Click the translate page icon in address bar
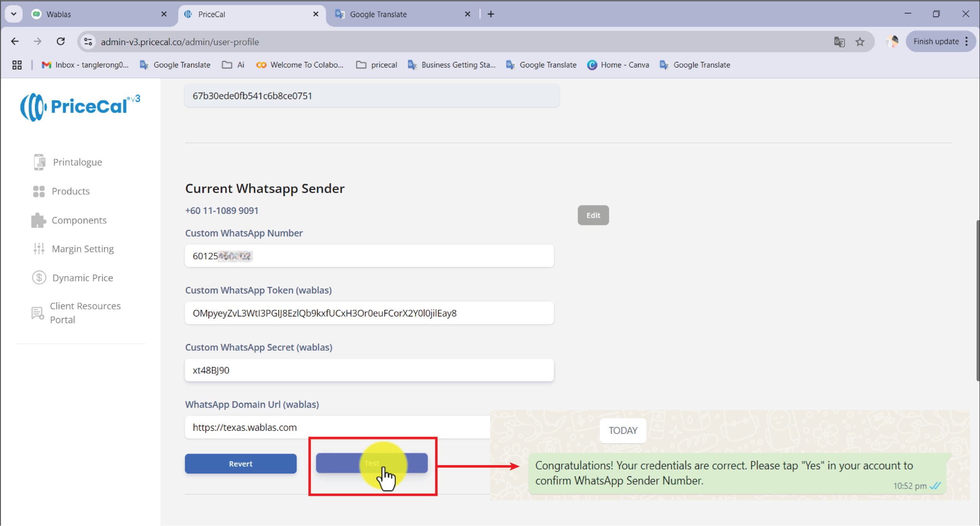The image size is (980, 526). [839, 42]
